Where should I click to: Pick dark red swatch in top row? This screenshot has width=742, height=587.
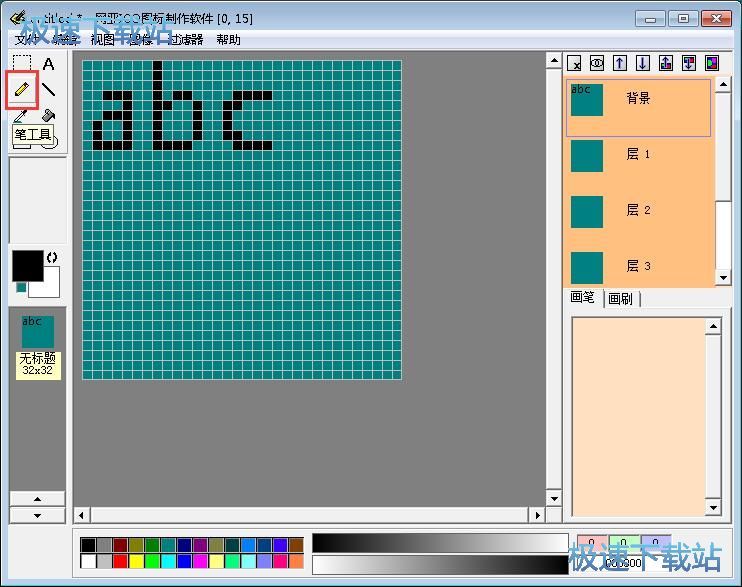120,545
